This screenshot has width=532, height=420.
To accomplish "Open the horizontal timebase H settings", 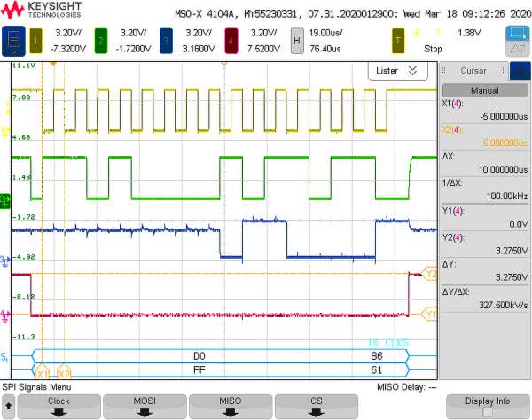I will click(x=295, y=39).
